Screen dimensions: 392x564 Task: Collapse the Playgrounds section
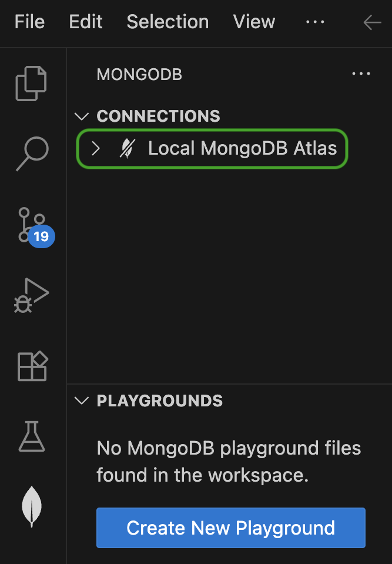(82, 401)
